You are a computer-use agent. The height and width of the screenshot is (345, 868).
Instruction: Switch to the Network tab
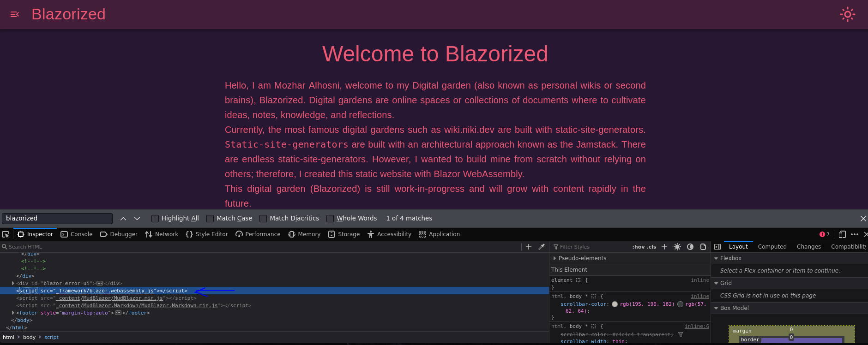[162, 234]
